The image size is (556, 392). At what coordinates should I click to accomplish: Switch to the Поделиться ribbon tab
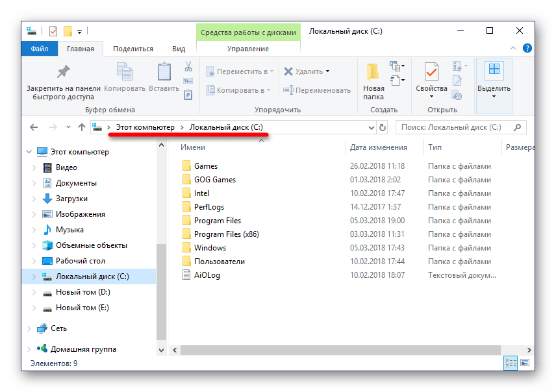(133, 49)
